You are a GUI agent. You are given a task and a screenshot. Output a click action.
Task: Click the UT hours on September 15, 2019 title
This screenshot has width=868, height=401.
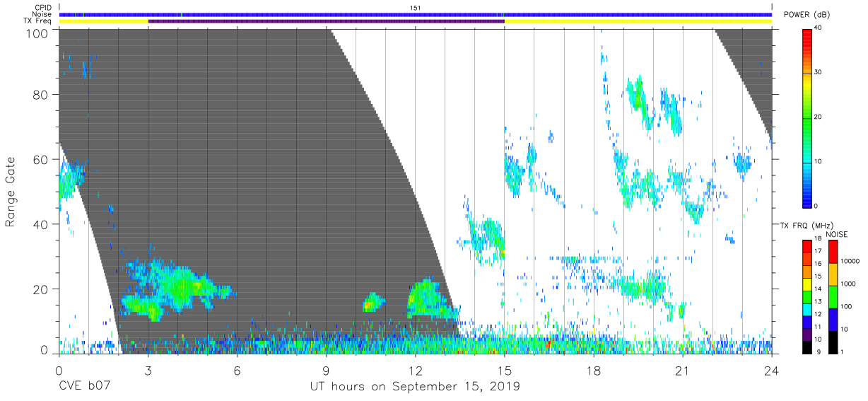416,388
